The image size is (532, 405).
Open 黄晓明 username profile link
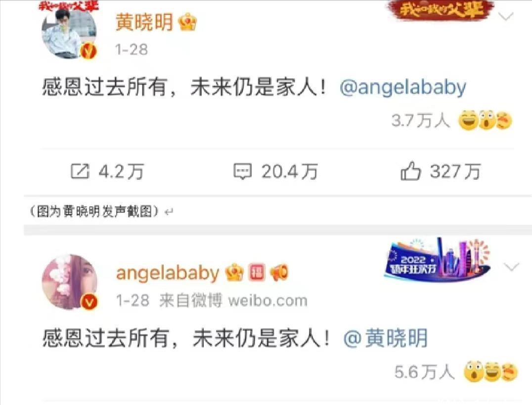tap(144, 23)
